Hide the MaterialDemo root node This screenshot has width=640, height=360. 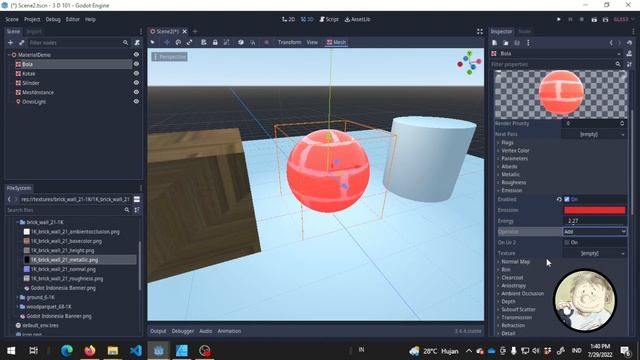[136, 54]
